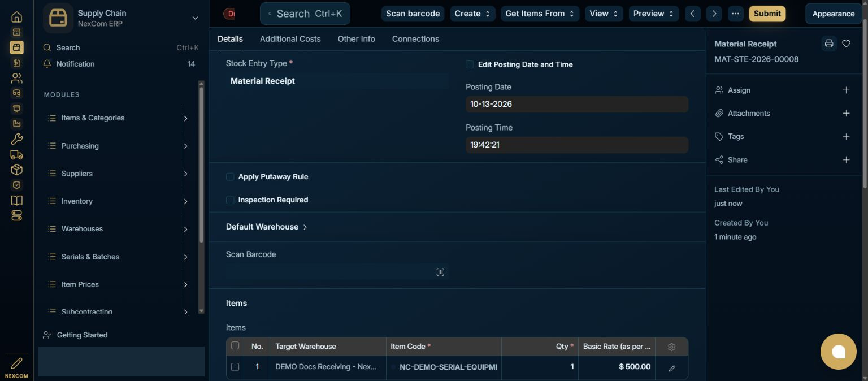This screenshot has width=868, height=381.
Task: Check Apply Putaway Rule
Action: [x=230, y=176]
